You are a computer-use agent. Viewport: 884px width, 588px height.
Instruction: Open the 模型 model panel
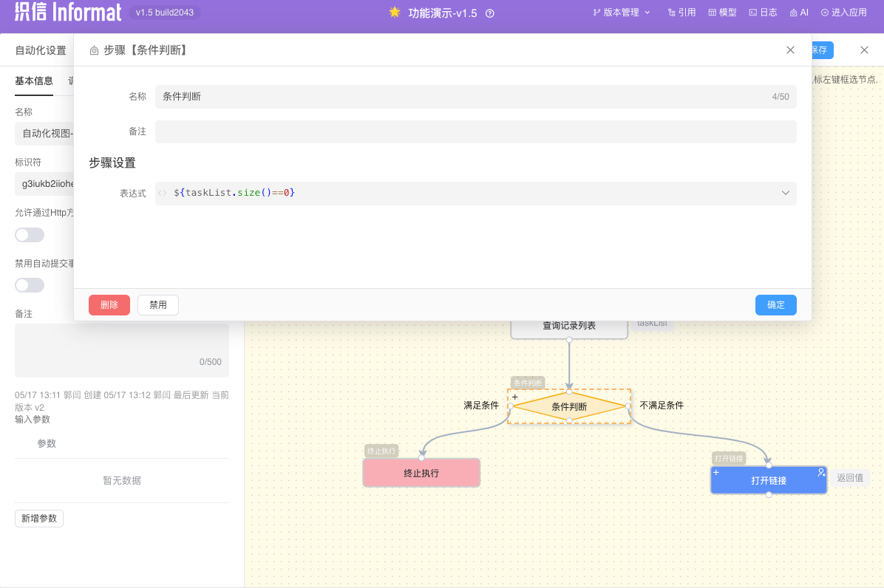[x=722, y=13]
